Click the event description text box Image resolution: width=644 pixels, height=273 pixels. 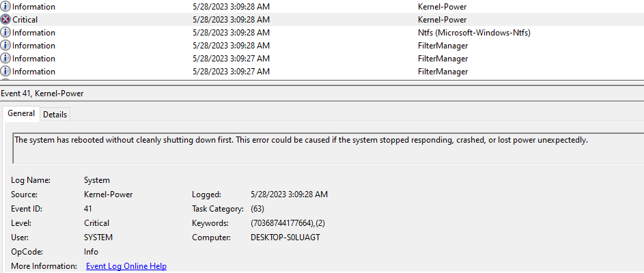click(328, 148)
